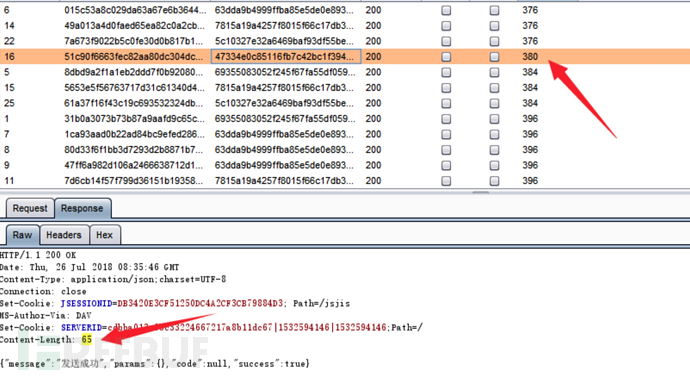Screen dimensions: 690x377
Task: Toggle the Timeout checkbox in highlighted row 16
Action: click(495, 57)
